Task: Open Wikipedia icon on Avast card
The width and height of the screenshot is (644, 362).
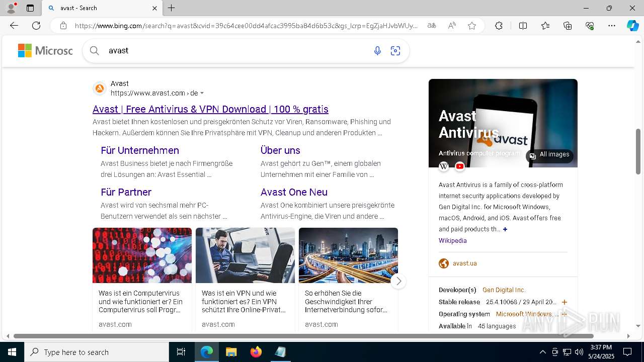Action: click(x=444, y=166)
